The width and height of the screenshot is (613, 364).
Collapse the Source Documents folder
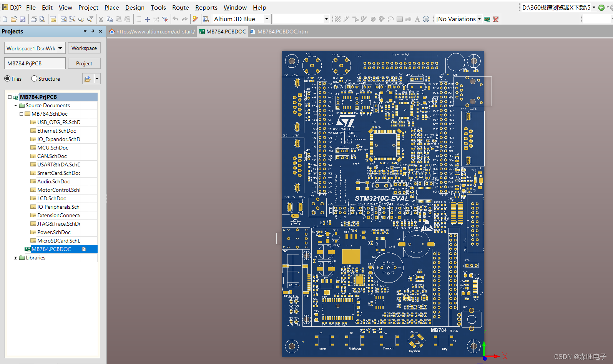pos(15,105)
